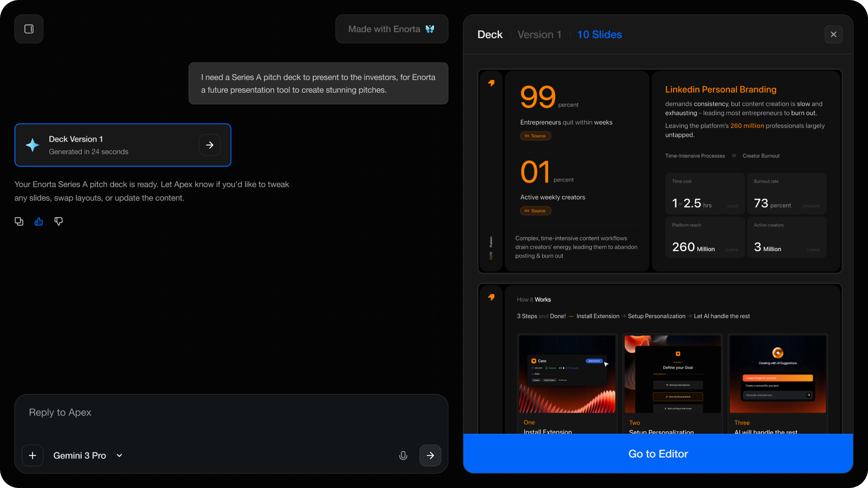The image size is (868, 488).
Task: Click the 'Generated in 24 seconds' text
Action: [x=89, y=152]
